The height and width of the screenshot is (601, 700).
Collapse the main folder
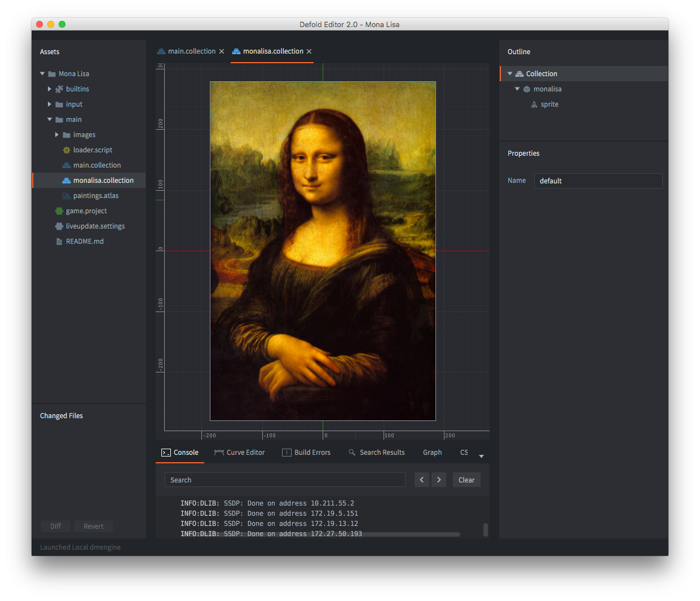[x=49, y=119]
